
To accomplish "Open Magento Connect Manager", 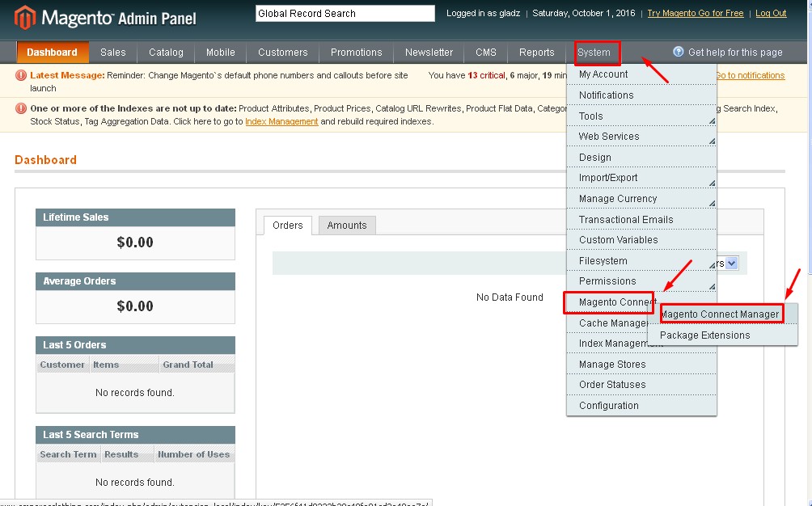I will click(721, 314).
